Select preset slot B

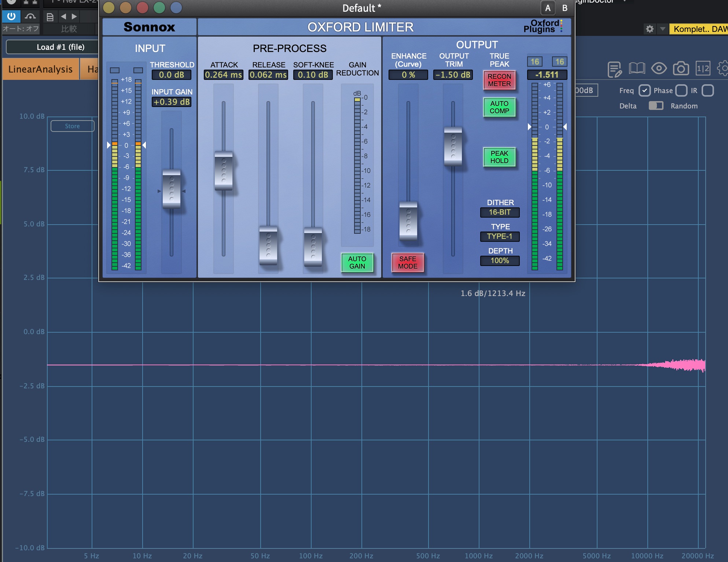pyautogui.click(x=565, y=8)
